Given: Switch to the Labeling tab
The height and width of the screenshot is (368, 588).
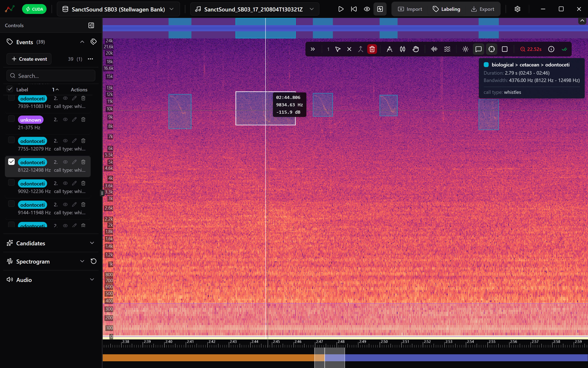Looking at the screenshot, I should (446, 9).
